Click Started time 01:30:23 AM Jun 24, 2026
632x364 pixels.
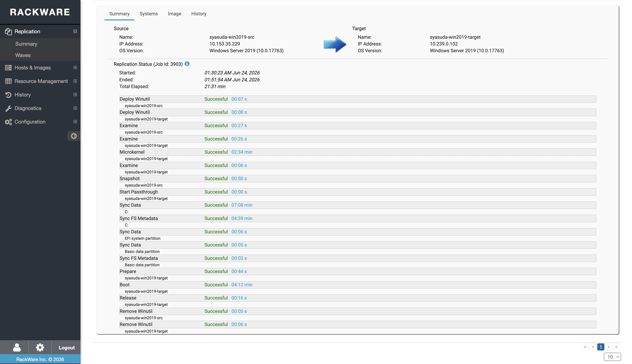(x=232, y=73)
